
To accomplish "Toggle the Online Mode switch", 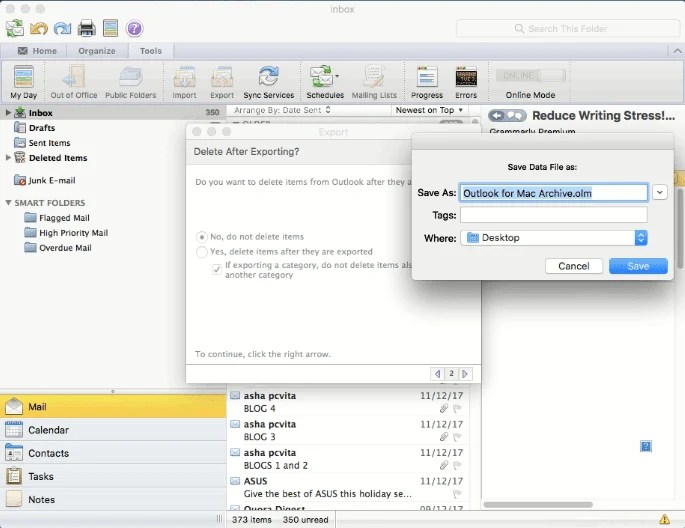I will point(531,76).
